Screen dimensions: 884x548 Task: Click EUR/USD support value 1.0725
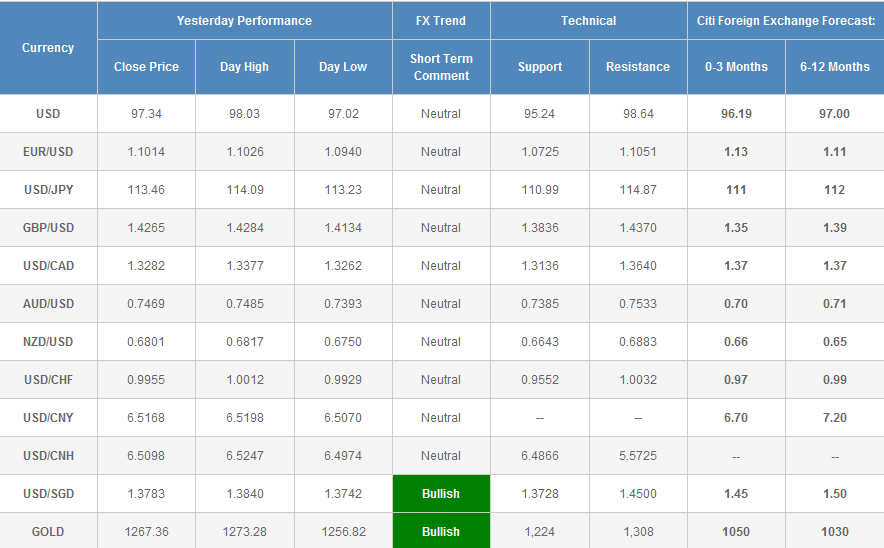coord(540,152)
